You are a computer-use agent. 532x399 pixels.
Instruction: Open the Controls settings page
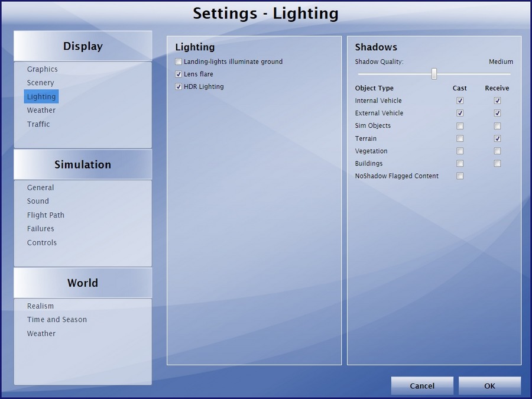[x=42, y=242]
